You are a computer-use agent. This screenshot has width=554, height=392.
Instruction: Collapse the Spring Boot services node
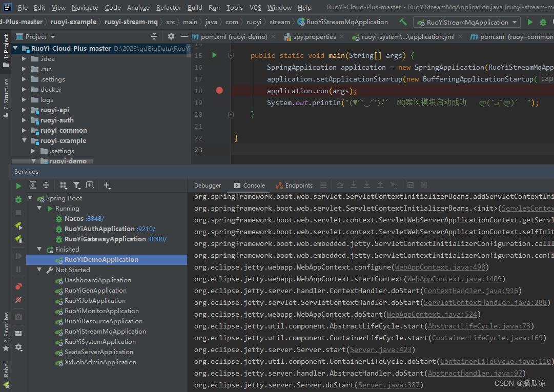(30, 198)
